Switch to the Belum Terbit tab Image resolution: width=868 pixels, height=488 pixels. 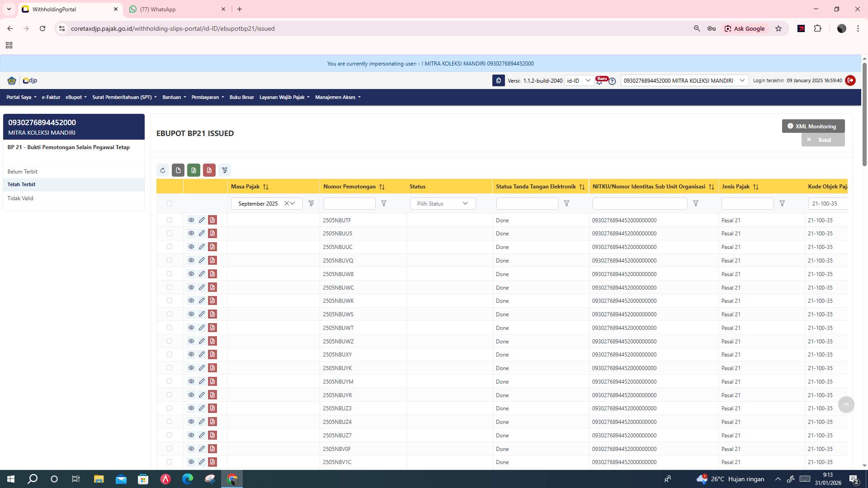[23, 172]
